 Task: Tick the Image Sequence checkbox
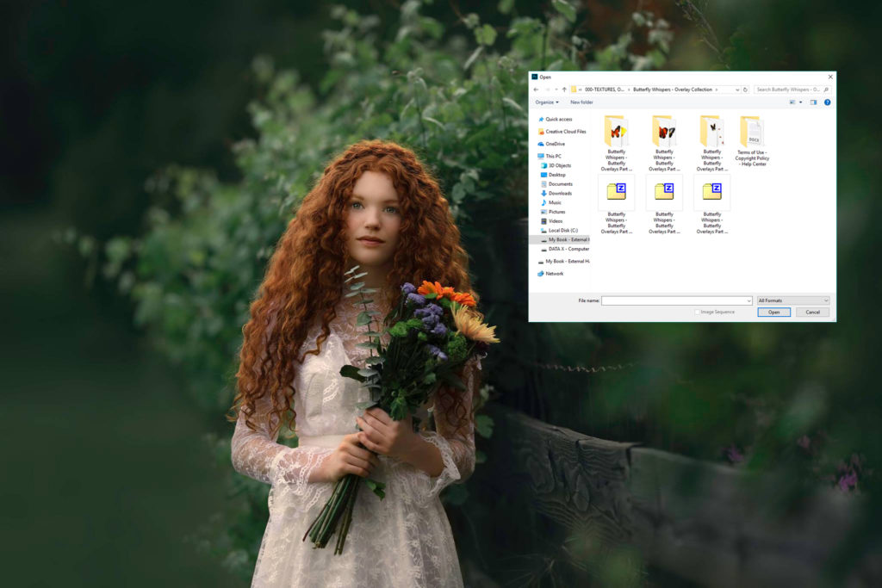pyautogui.click(x=698, y=312)
